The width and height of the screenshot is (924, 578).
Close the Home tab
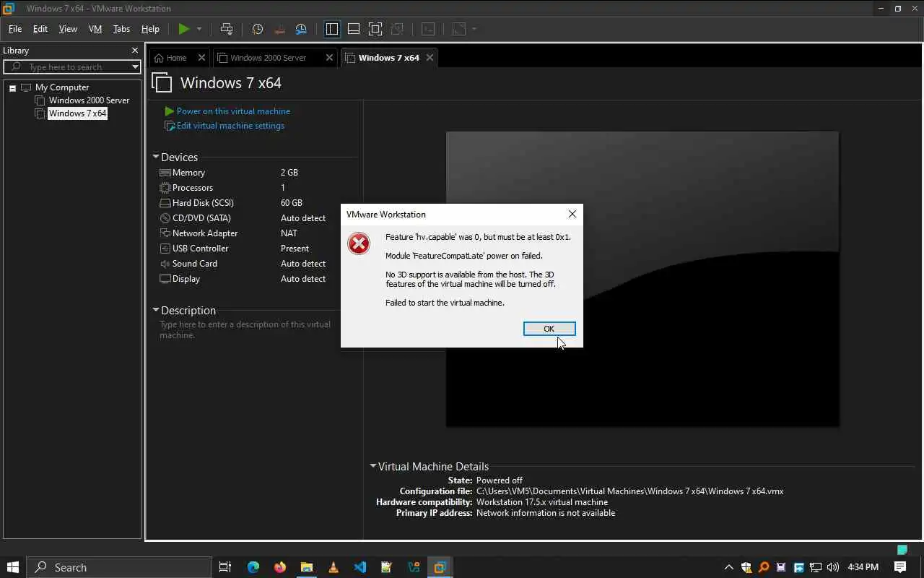pyautogui.click(x=201, y=58)
